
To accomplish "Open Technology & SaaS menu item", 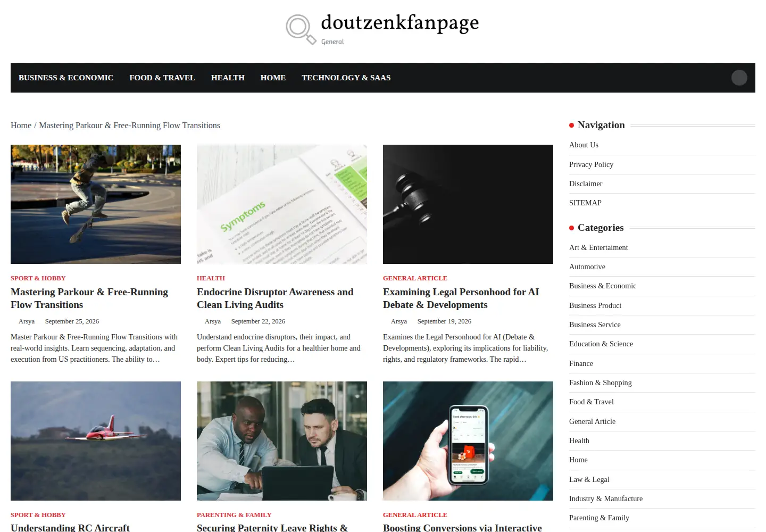I will tap(346, 78).
